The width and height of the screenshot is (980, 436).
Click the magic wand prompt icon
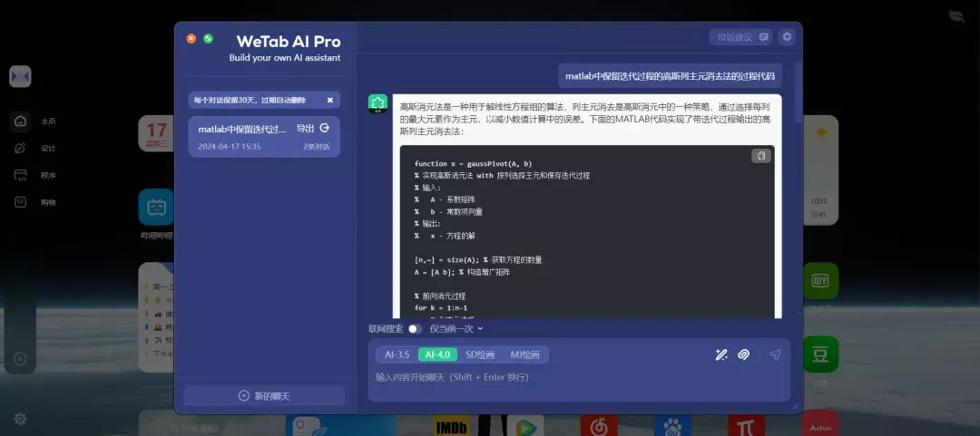[721, 354]
